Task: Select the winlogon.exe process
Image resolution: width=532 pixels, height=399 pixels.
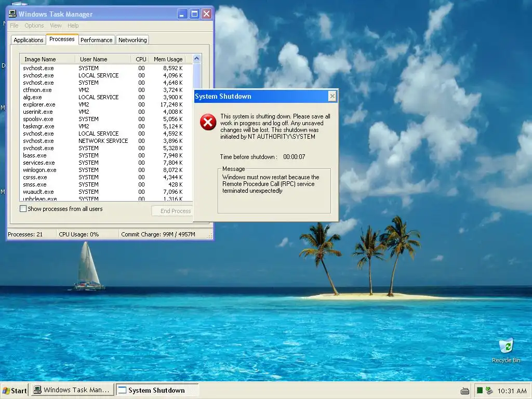Action: (106, 170)
